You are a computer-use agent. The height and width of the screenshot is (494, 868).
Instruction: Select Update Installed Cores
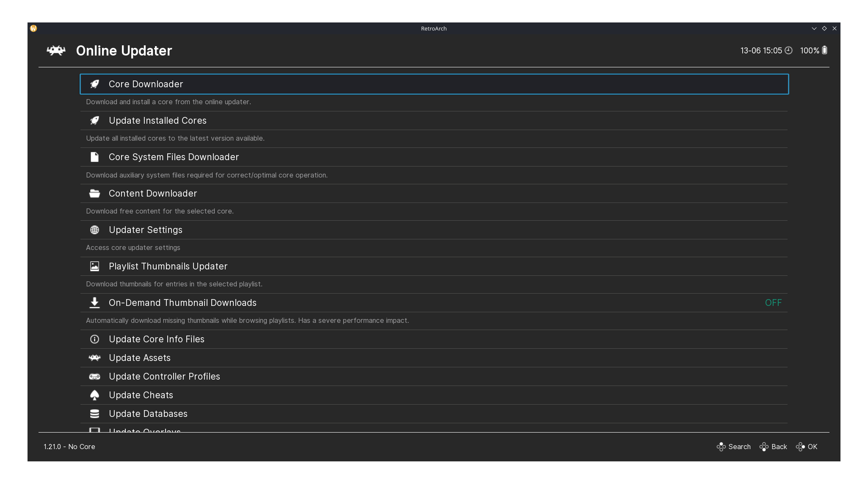tap(157, 120)
